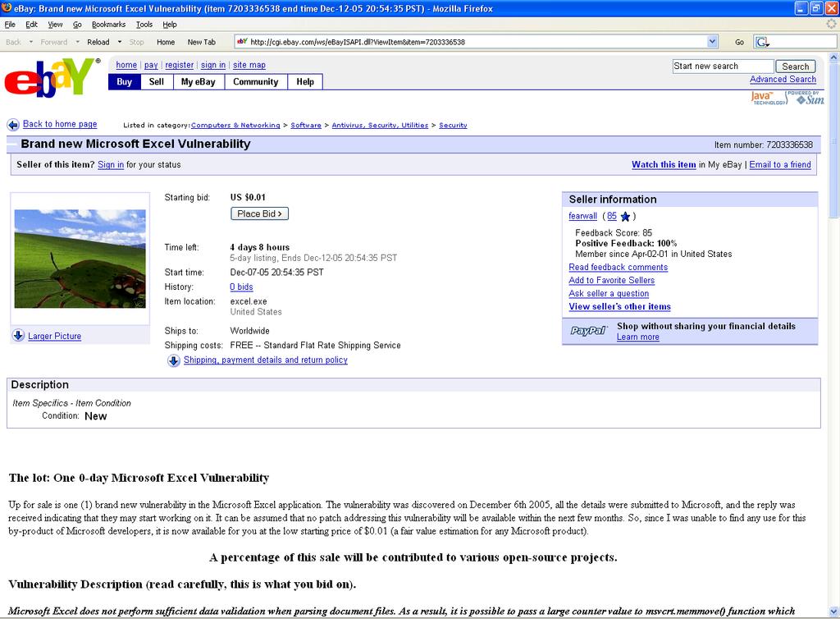
Task: Click the Advanced Search link
Action: pyautogui.click(x=783, y=80)
